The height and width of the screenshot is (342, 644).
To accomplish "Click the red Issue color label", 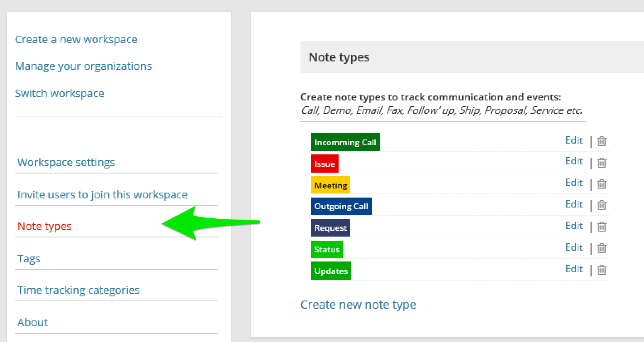I will coord(324,164).
